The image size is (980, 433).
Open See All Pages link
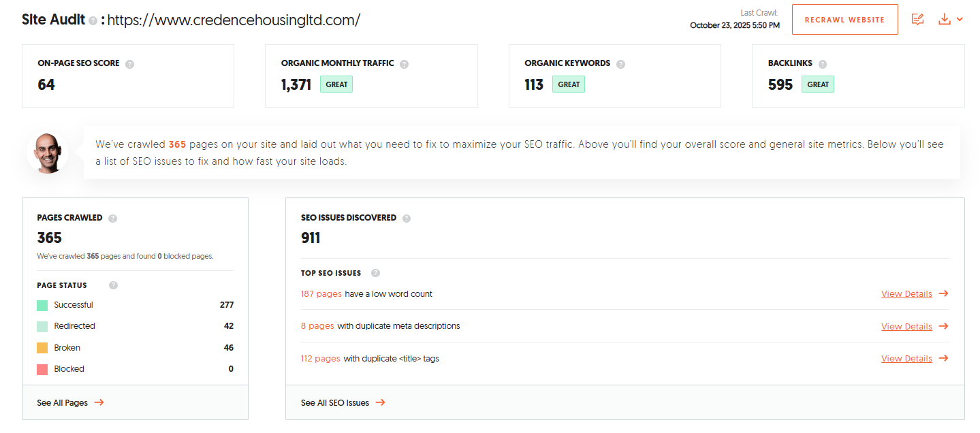pyautogui.click(x=70, y=403)
